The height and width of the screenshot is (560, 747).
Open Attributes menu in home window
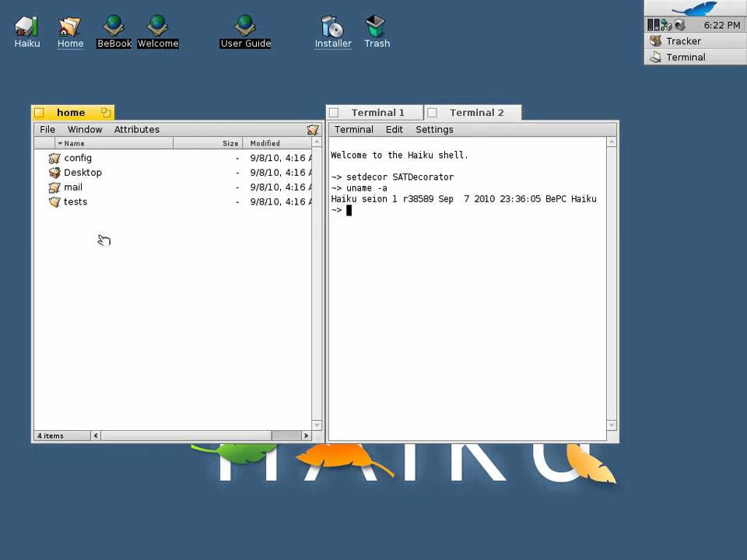(137, 130)
